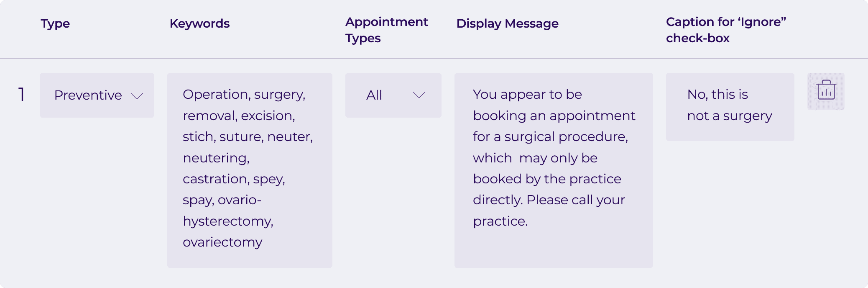Click the delete trash icon for rule 1
Screen dimensions: 868x288
[826, 91]
